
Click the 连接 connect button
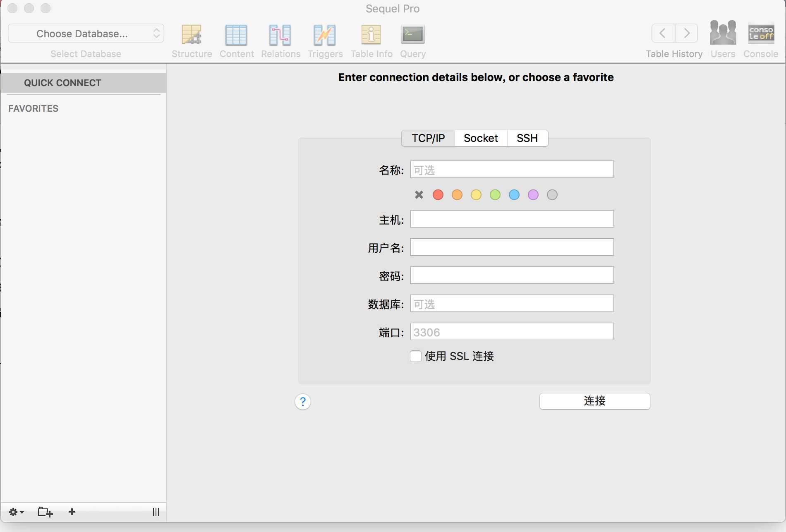[595, 401]
